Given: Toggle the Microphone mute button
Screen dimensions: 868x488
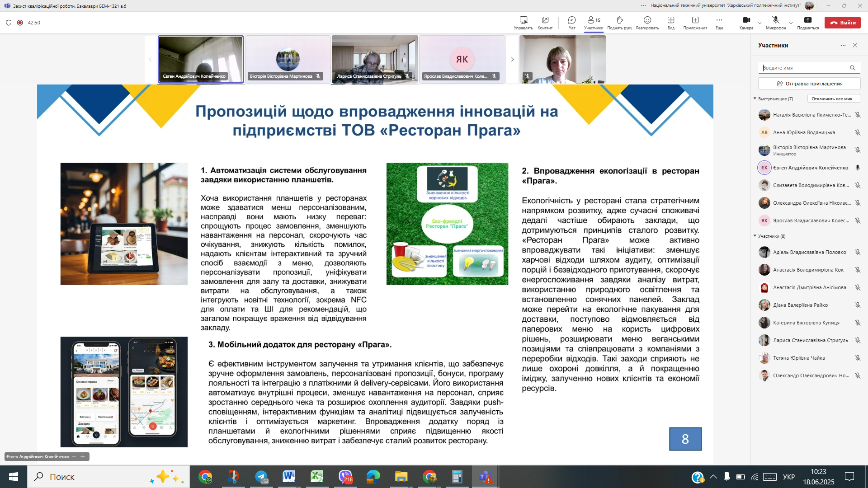Looking at the screenshot, I should [775, 22].
